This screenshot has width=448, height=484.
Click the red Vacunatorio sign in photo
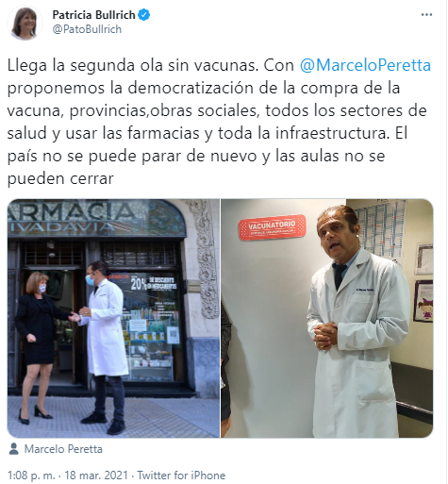click(x=272, y=227)
